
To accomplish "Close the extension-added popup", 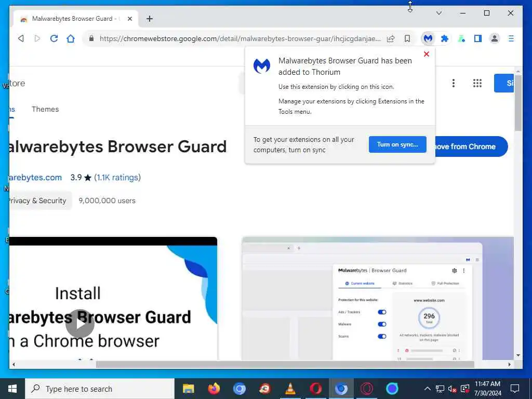I will pyautogui.click(x=427, y=54).
